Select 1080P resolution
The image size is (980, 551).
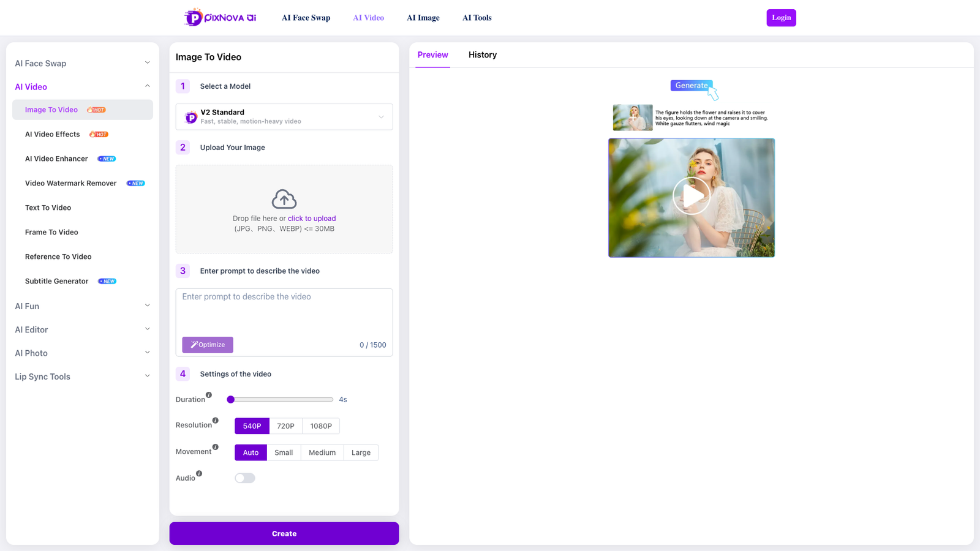click(321, 426)
